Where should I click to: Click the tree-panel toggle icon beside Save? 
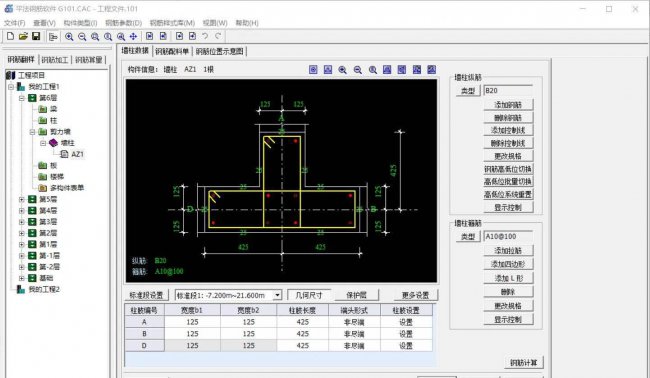(x=53, y=37)
